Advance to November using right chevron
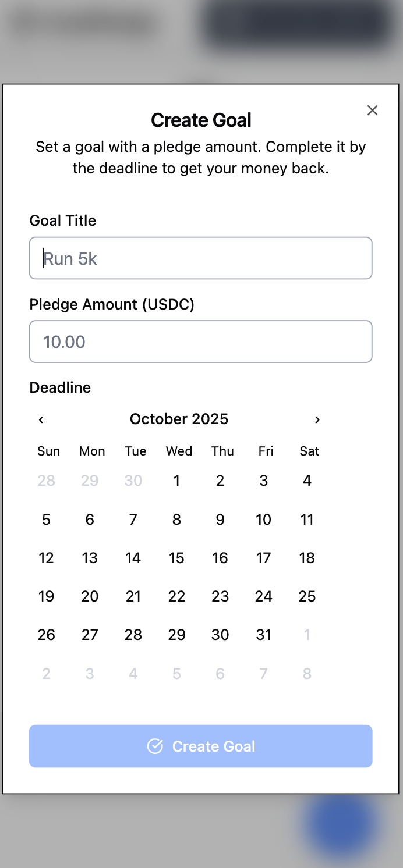The width and height of the screenshot is (403, 868). coord(317,419)
